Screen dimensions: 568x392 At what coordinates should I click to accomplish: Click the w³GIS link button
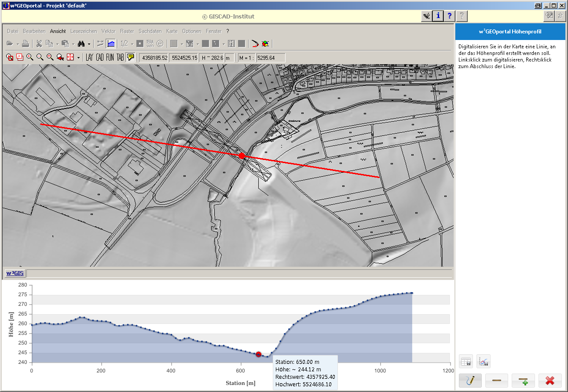pyautogui.click(x=15, y=273)
